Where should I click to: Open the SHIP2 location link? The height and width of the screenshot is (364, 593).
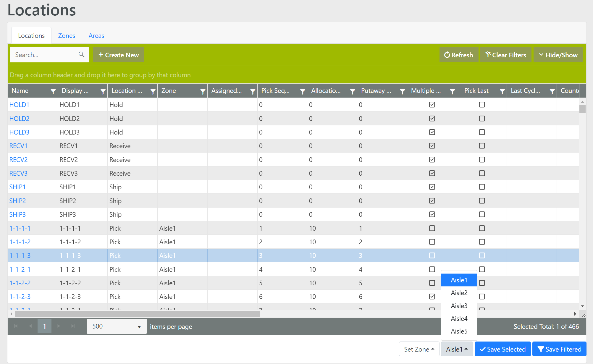click(17, 201)
